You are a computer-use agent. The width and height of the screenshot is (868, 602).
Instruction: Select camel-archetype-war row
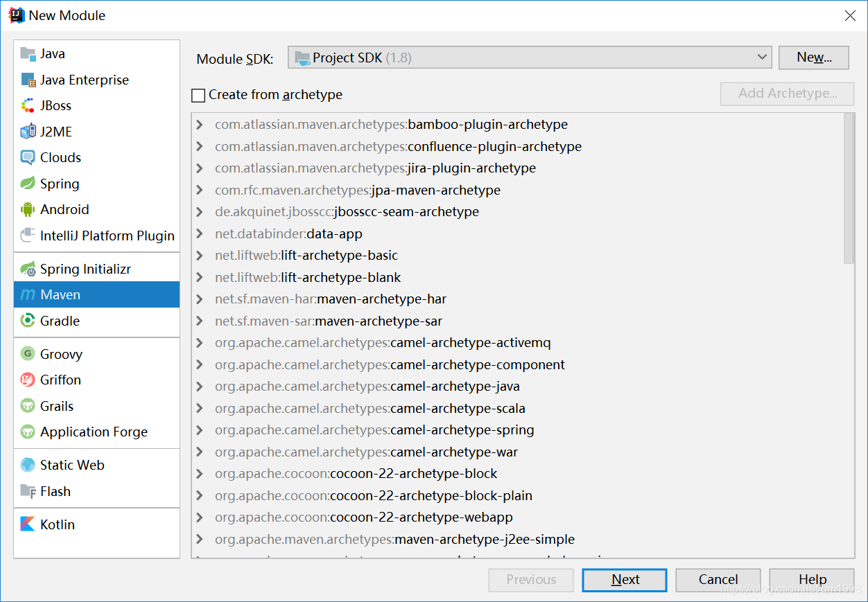[x=518, y=452]
